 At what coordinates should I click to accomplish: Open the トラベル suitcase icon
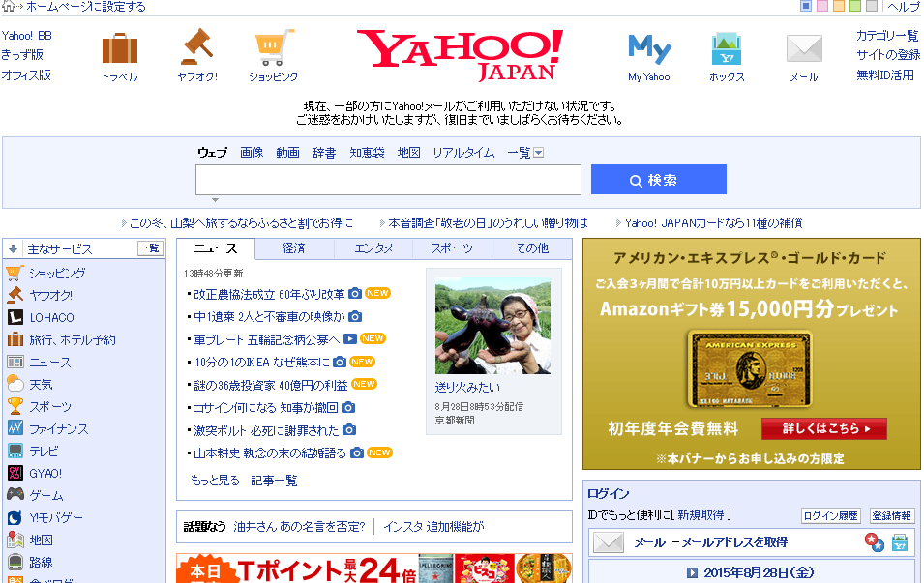point(120,48)
